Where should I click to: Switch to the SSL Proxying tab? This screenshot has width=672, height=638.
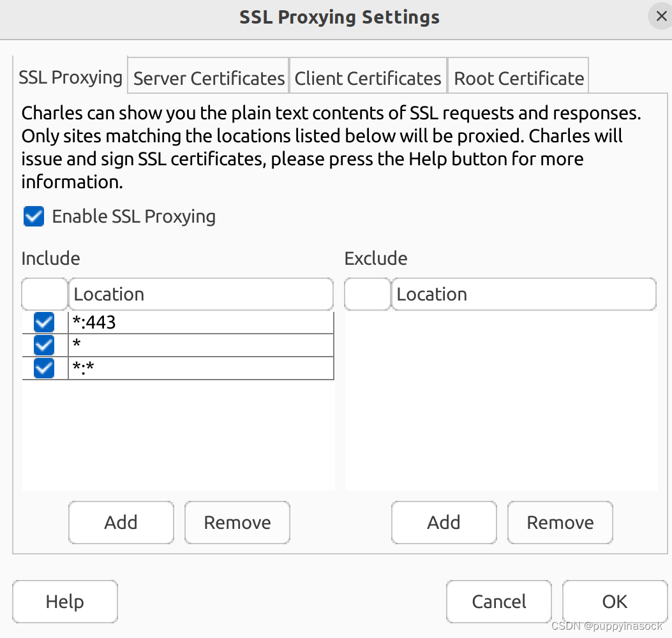70,78
